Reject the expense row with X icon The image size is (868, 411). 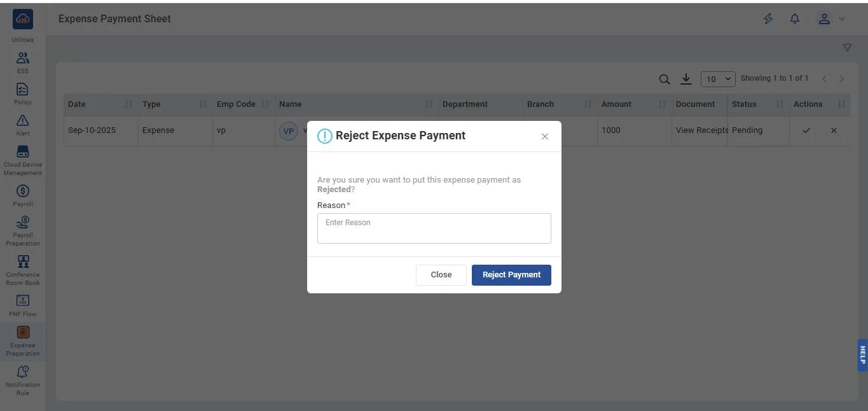tap(834, 130)
